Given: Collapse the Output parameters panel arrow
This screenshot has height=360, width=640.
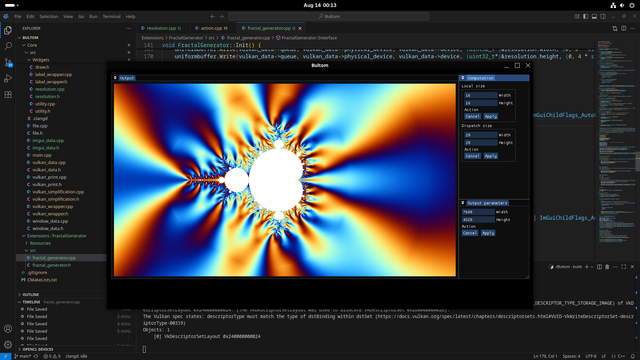Looking at the screenshot, I should [x=463, y=203].
